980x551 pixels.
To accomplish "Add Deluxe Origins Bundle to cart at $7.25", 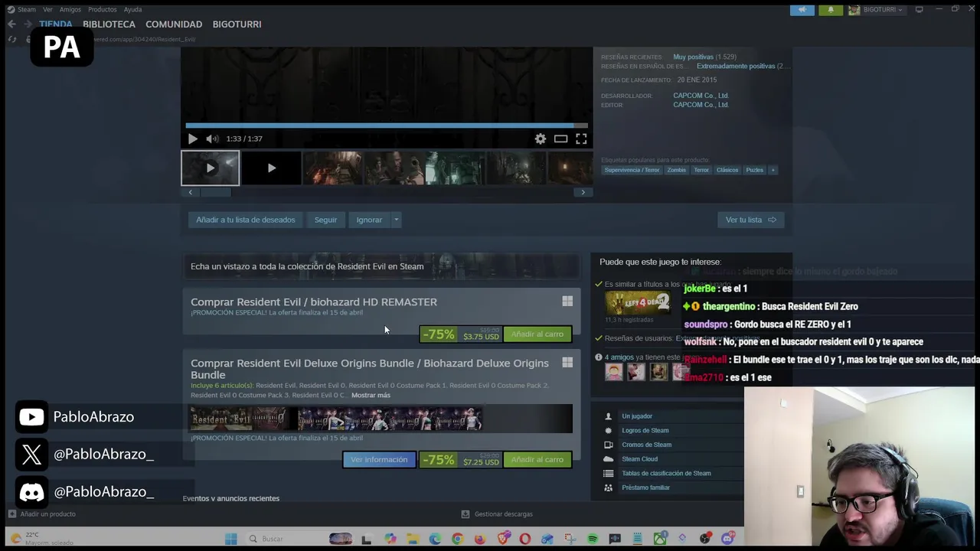I will coord(537,460).
